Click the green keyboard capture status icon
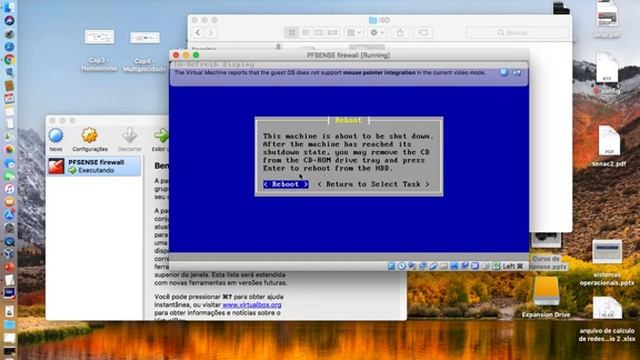 [x=496, y=266]
